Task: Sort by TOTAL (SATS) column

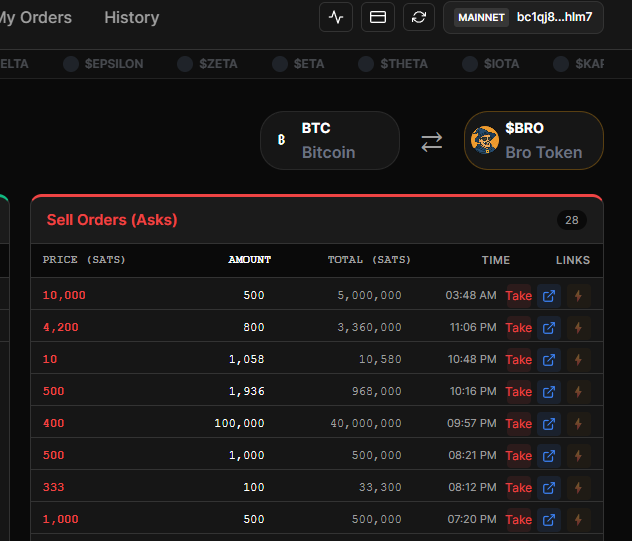Action: (x=369, y=260)
